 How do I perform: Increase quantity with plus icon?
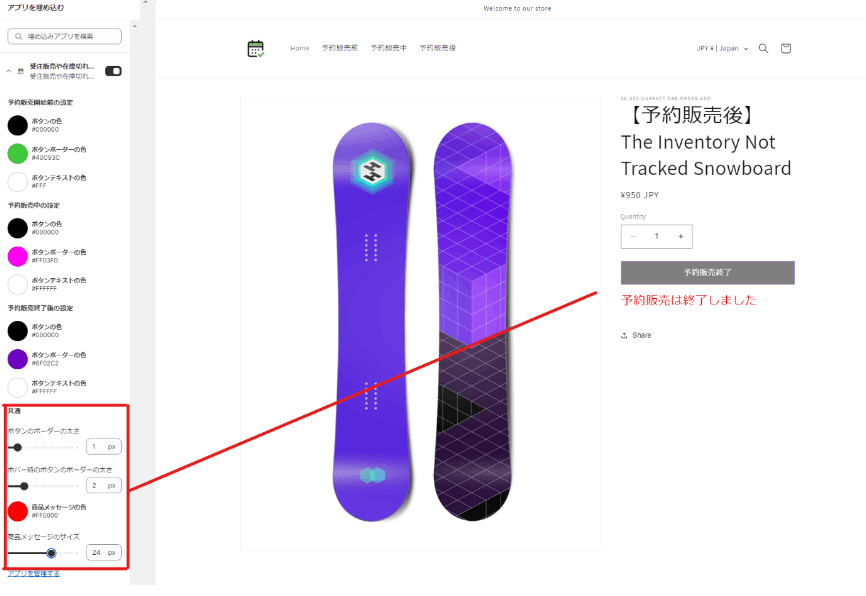pos(680,236)
